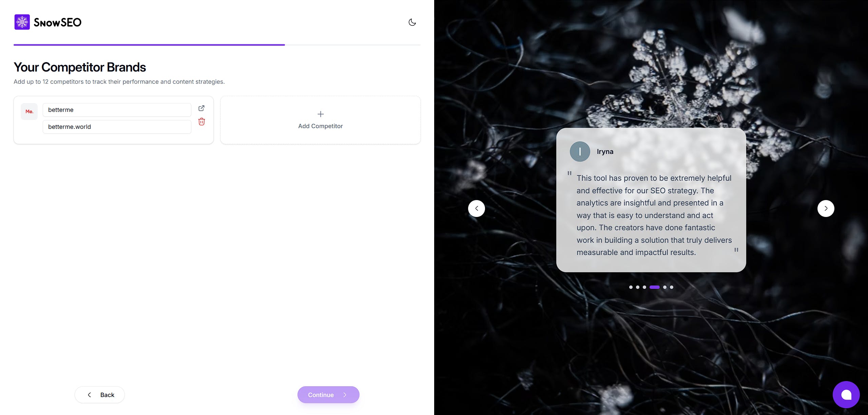
Task: Go back with the Back button
Action: click(100, 395)
